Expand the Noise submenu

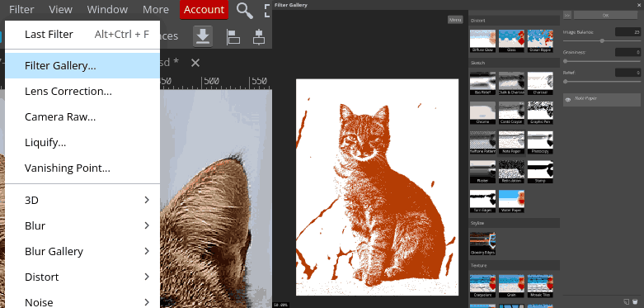pyautogui.click(x=82, y=301)
